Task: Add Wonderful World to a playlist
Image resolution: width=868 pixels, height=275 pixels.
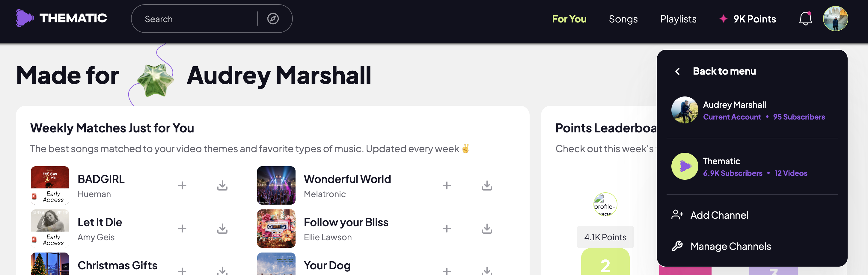Action: click(447, 185)
